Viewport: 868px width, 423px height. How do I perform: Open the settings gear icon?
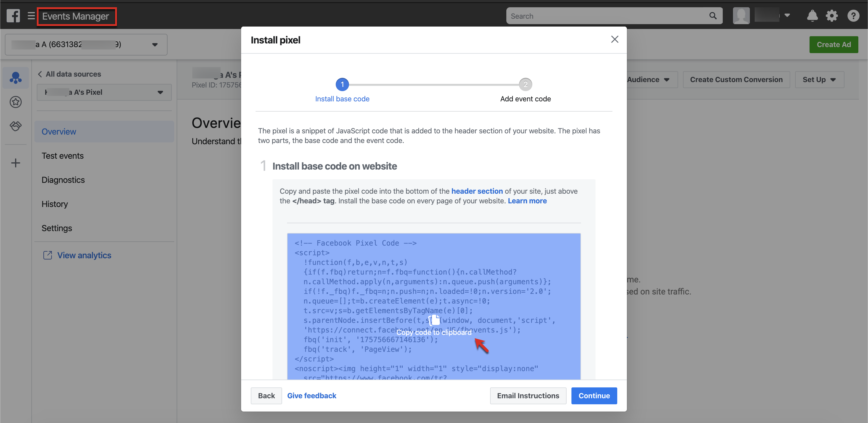[x=832, y=16]
